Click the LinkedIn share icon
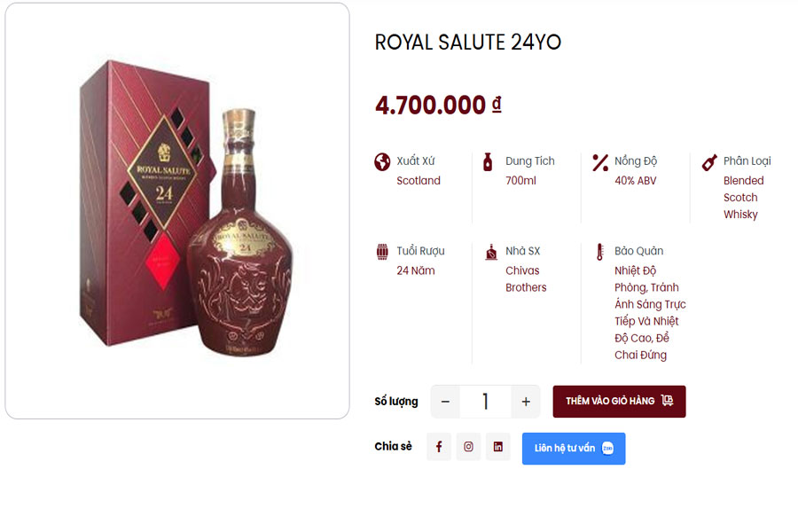The image size is (798, 532). coord(497,447)
